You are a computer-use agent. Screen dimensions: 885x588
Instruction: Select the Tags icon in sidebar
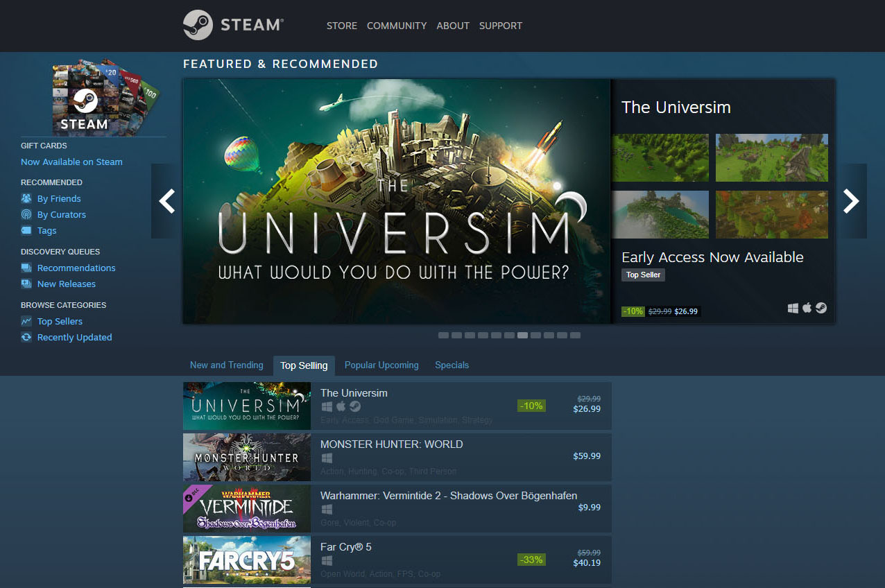(26, 230)
